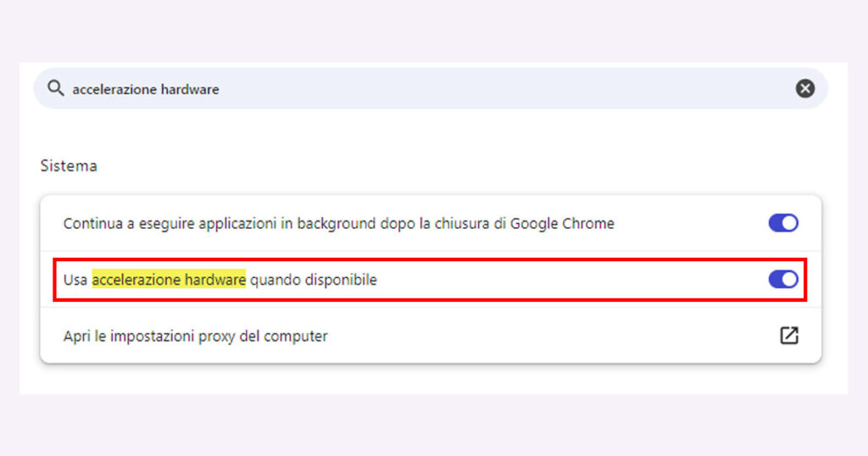
Task: Disable hardware acceleration toggle
Action: [782, 280]
